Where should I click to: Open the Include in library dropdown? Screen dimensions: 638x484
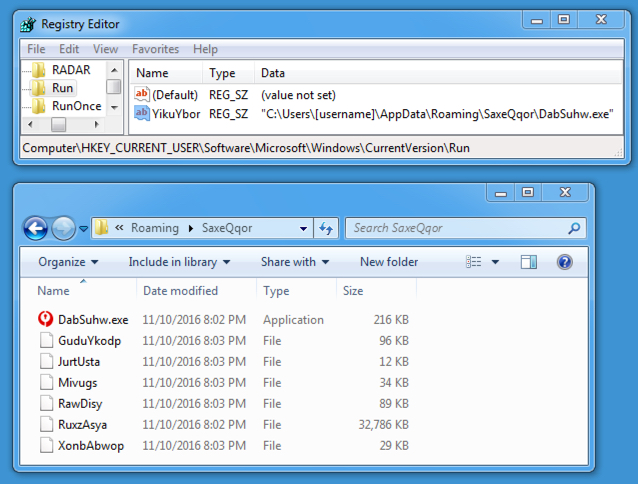coord(179,262)
